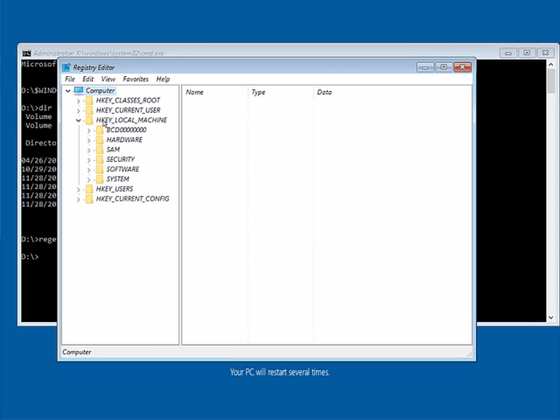Select the SAM key label
The width and height of the screenshot is (560, 420).
(113, 149)
